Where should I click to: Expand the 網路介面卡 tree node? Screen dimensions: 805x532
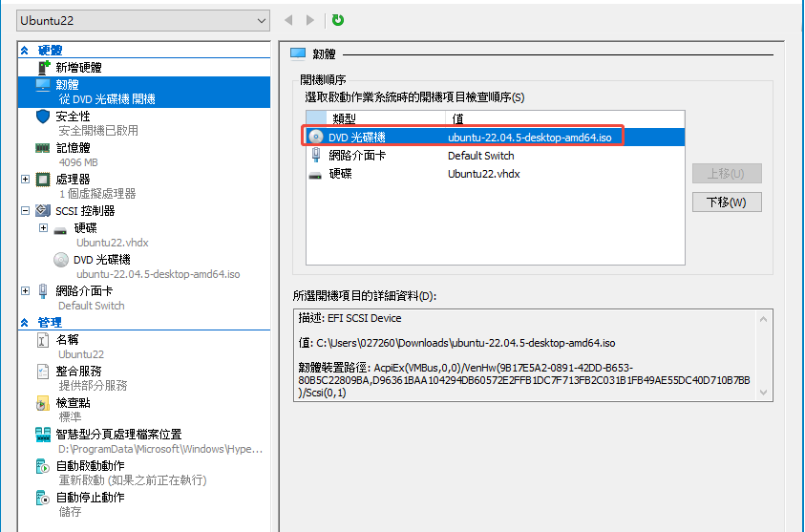pyautogui.click(x=25, y=290)
